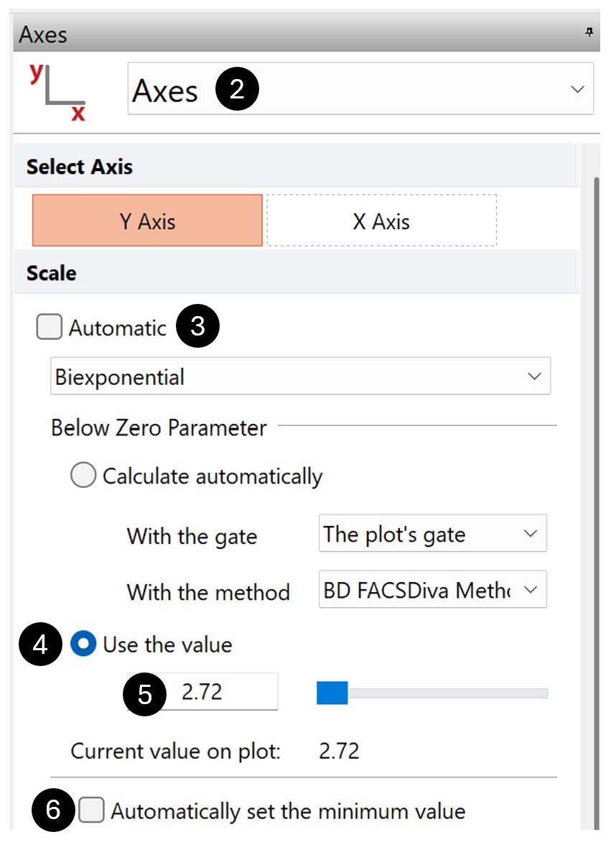Click the numbered callout badge 2
The height and width of the screenshot is (855, 616).
(237, 90)
